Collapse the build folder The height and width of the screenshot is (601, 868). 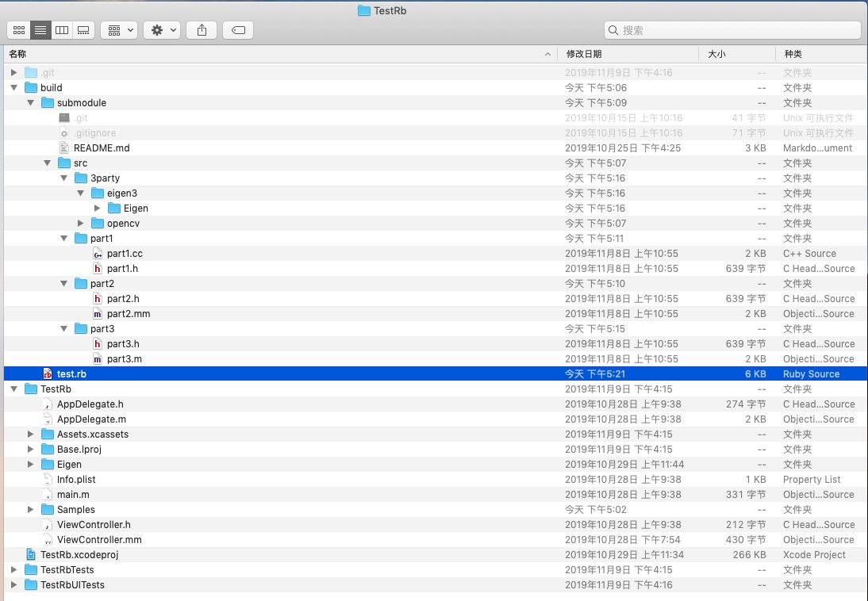13,87
